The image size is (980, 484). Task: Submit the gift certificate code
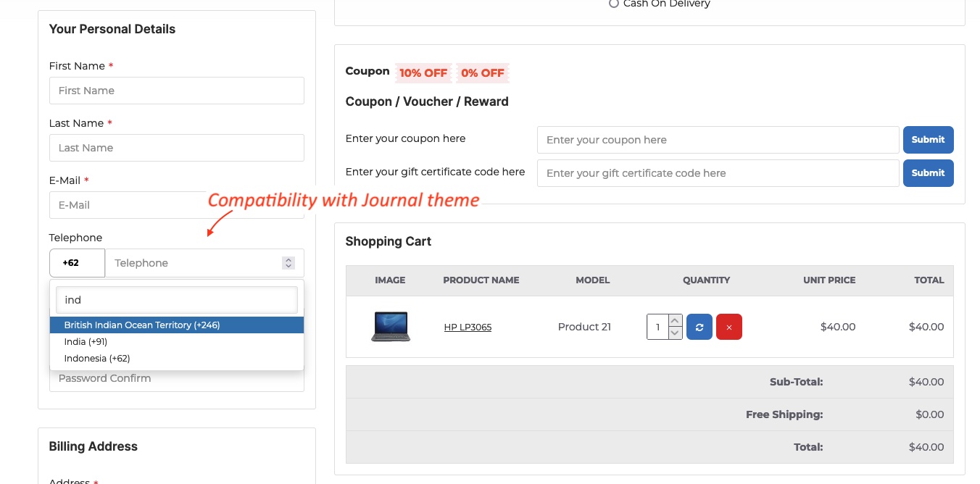coord(928,172)
